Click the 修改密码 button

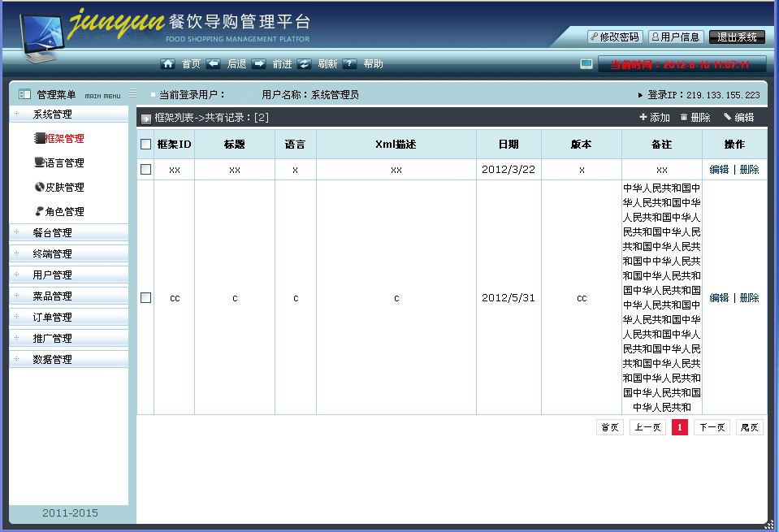pos(615,37)
